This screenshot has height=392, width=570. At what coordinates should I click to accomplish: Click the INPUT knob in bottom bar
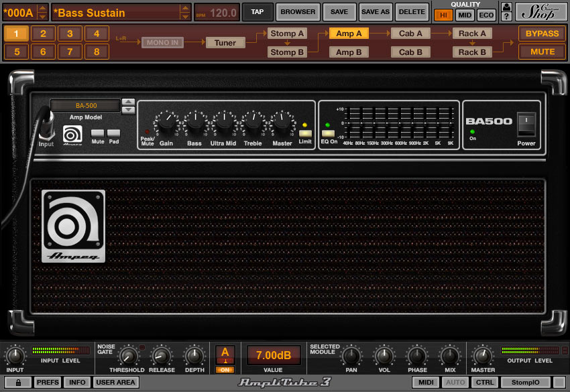click(x=15, y=356)
